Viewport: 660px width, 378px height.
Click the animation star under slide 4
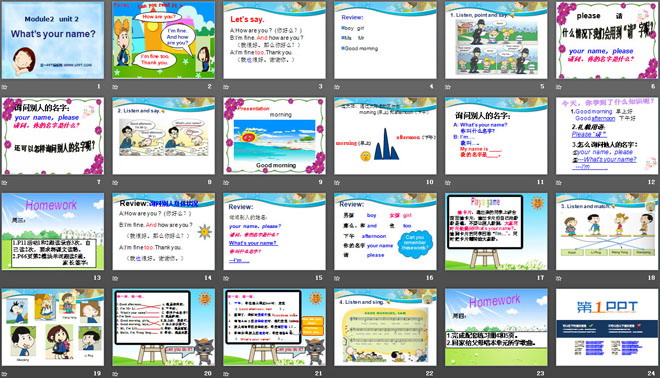[x=337, y=87]
